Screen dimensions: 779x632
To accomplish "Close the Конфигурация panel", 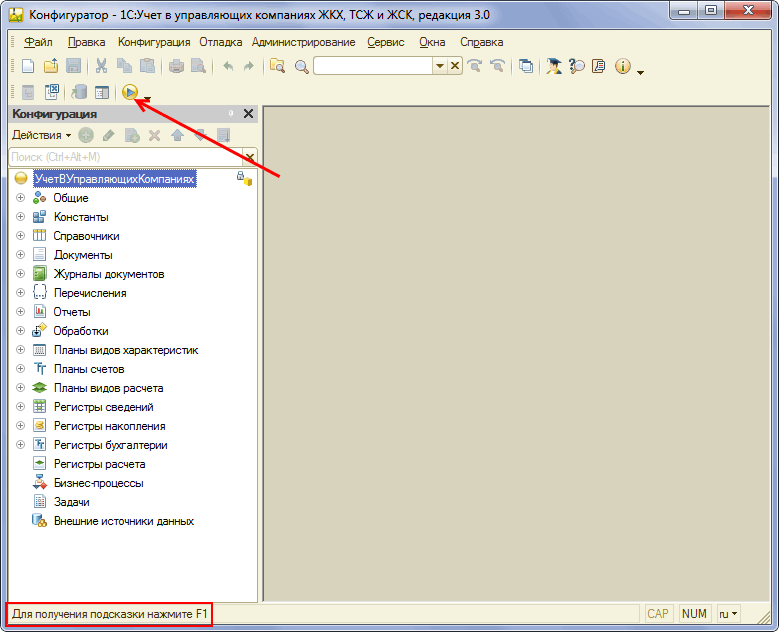I will pos(248,114).
